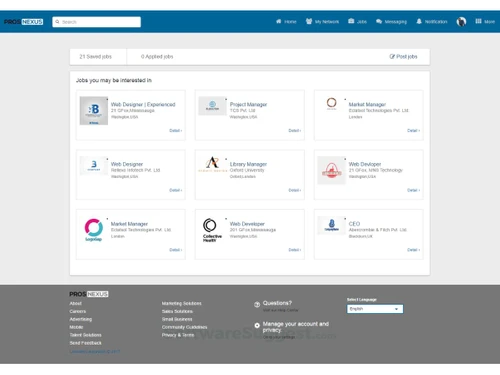Open Web Designer | Experienced company logo
Screen dimensions: 500x375
tap(94, 111)
